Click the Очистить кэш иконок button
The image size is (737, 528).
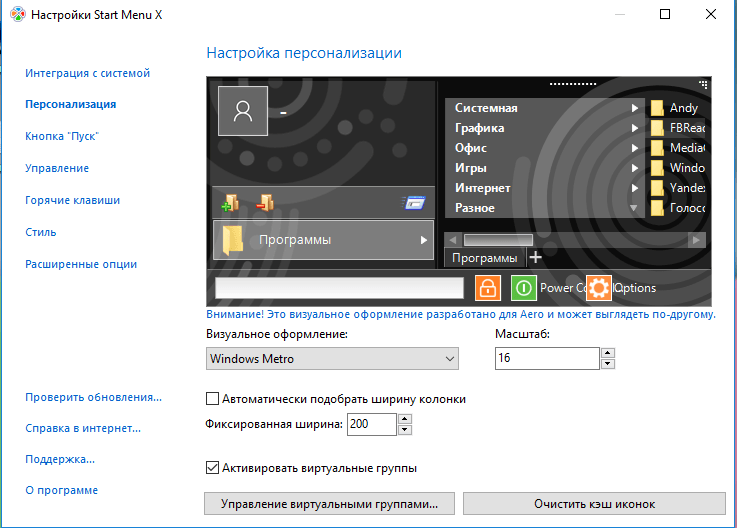(x=594, y=504)
